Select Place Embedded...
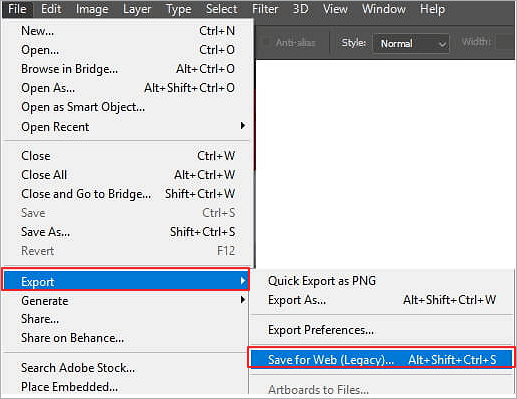 (126, 387)
